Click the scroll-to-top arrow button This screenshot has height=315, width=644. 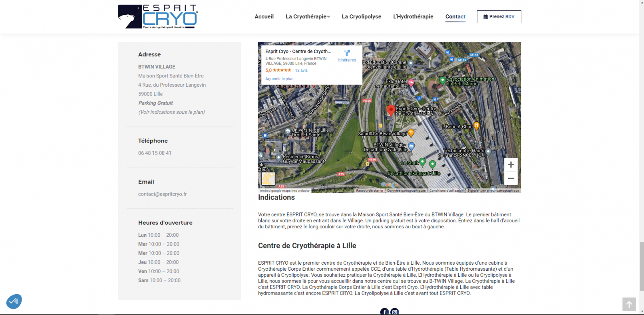(x=629, y=304)
